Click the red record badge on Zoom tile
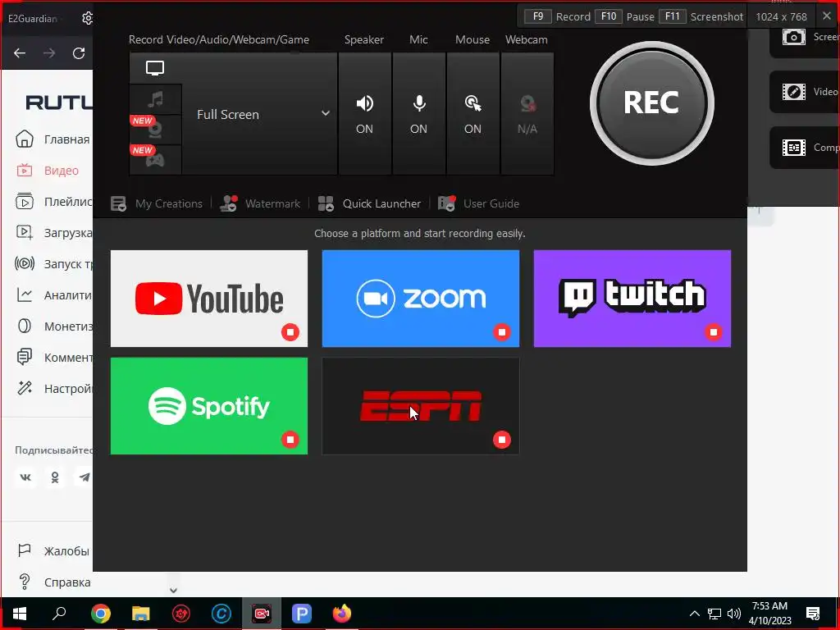The height and width of the screenshot is (630, 840). [x=502, y=332]
